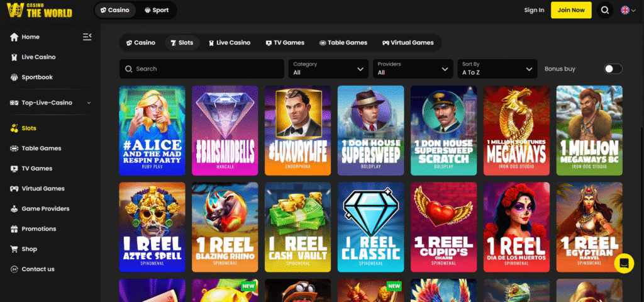
Task: Open Promotions in the sidebar
Action: click(38, 229)
